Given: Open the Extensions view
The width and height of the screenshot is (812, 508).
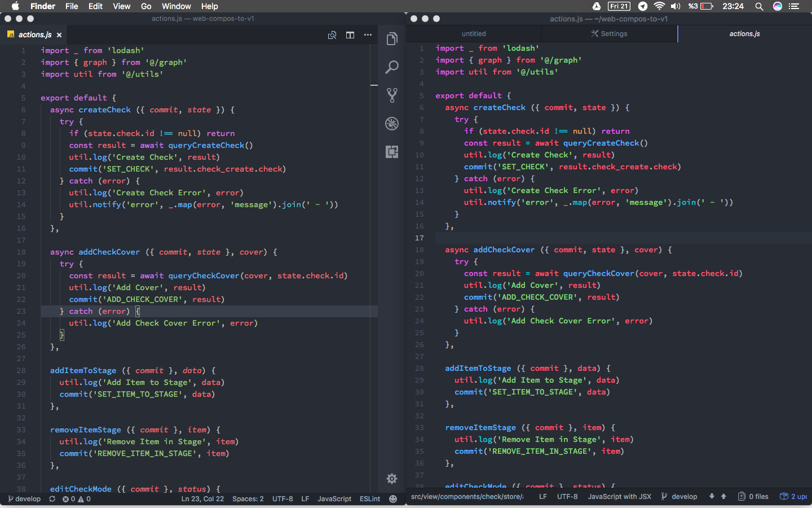Looking at the screenshot, I should 392,152.
